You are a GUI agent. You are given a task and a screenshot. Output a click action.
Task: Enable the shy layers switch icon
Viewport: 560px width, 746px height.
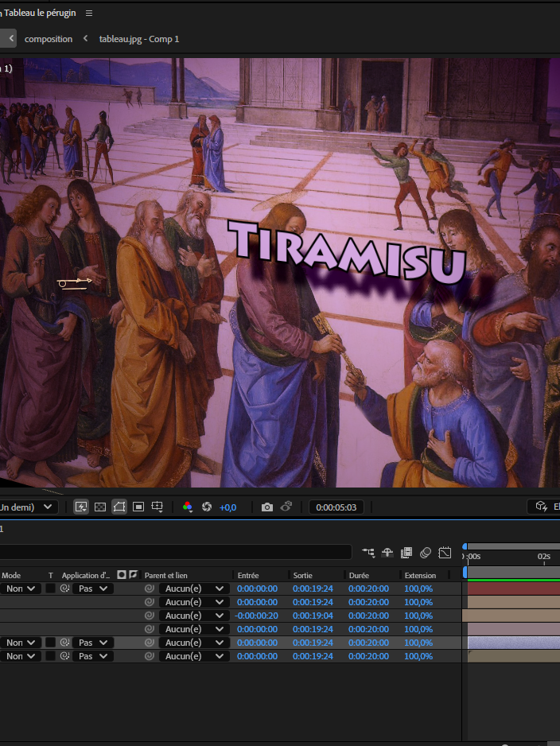point(387,552)
